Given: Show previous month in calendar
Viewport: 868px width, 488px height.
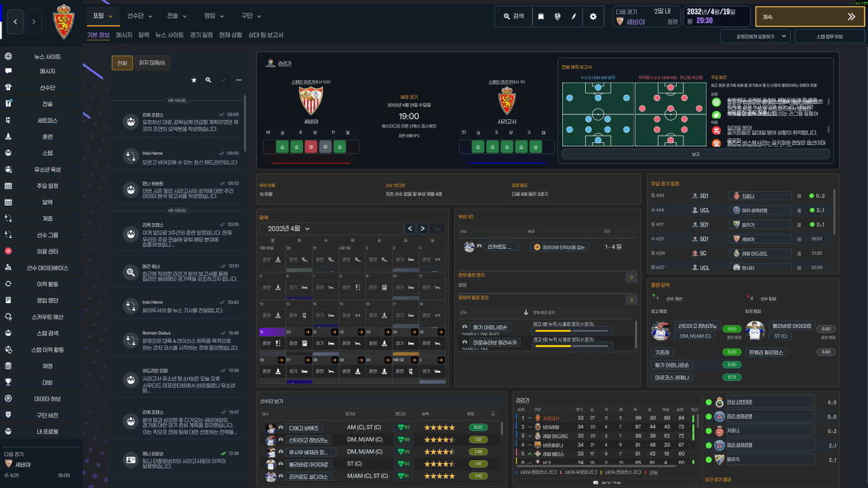Looking at the screenshot, I should 410,228.
